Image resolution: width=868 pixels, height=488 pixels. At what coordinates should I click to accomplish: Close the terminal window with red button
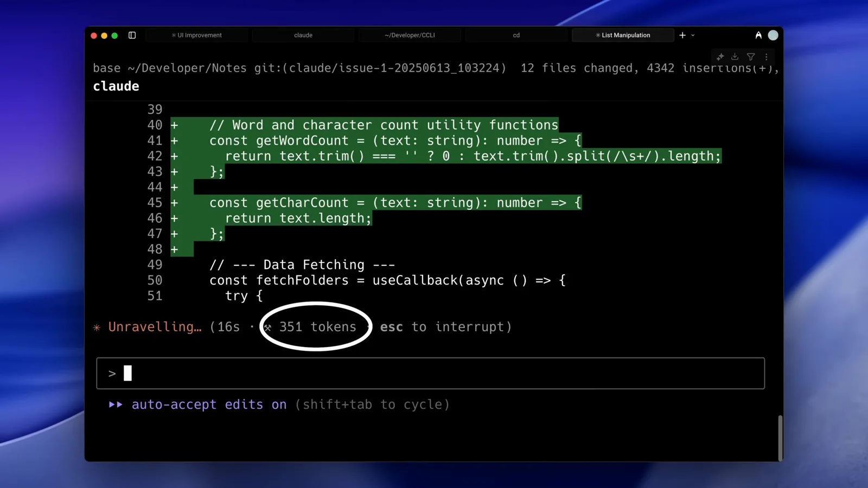click(x=94, y=36)
